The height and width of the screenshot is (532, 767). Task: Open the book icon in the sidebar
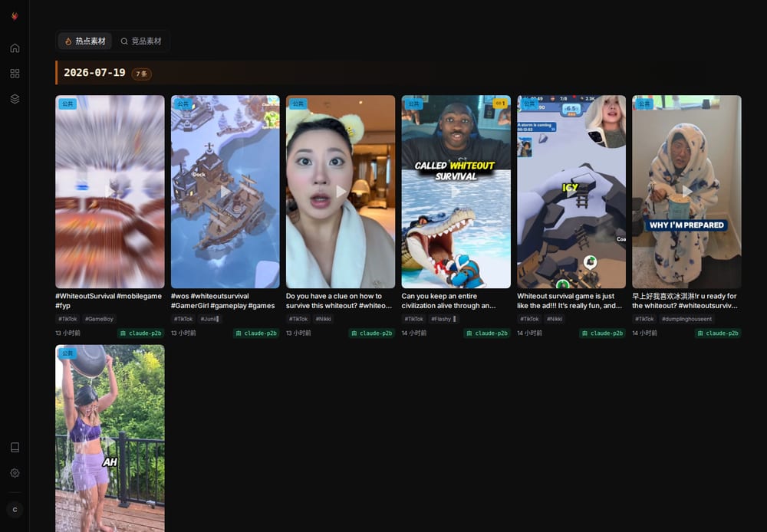(15, 448)
